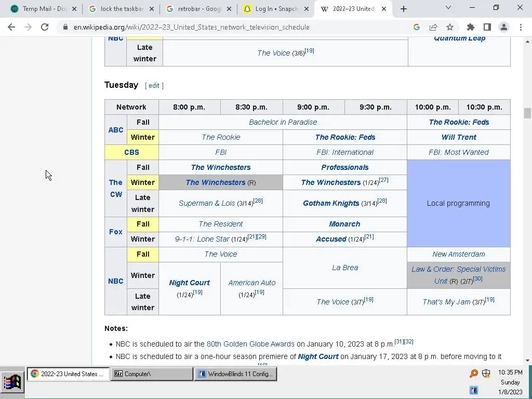Close the Wikipedia 2022–23 tab

coord(384,9)
